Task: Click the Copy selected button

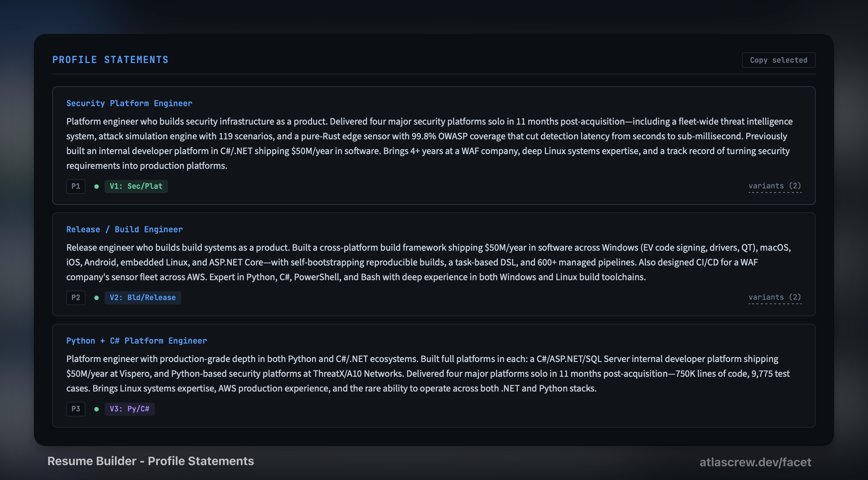Action: click(778, 60)
